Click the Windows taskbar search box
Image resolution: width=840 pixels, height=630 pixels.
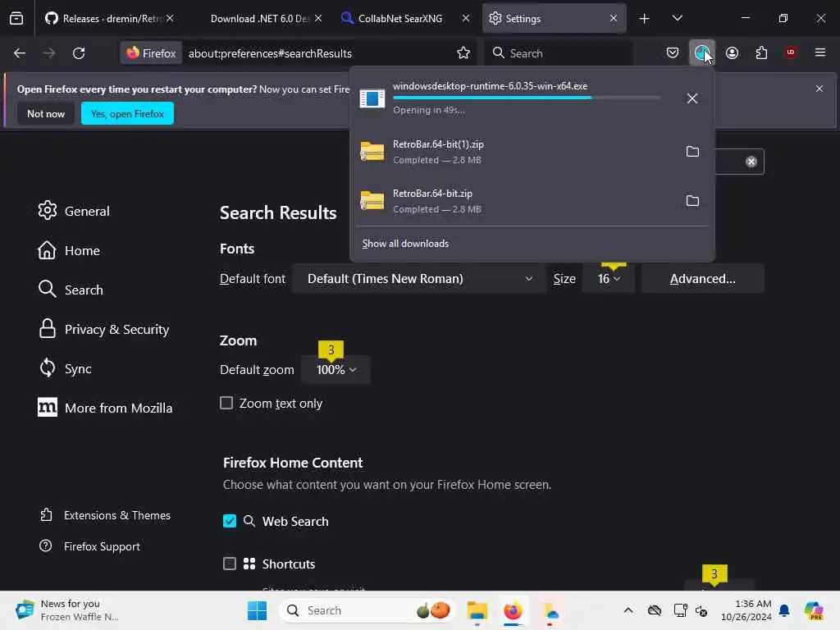tap(368, 610)
